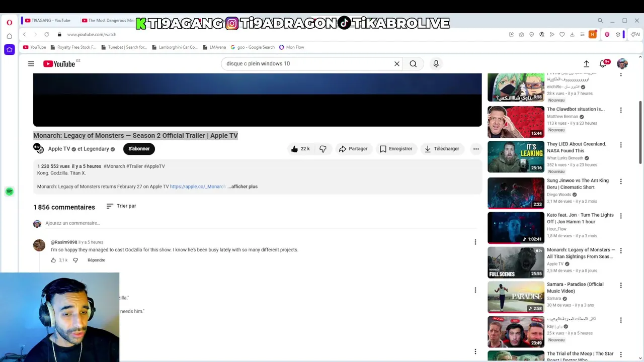Open the goo - Google Search bookmark
This screenshot has height=362, width=644.
(253, 47)
